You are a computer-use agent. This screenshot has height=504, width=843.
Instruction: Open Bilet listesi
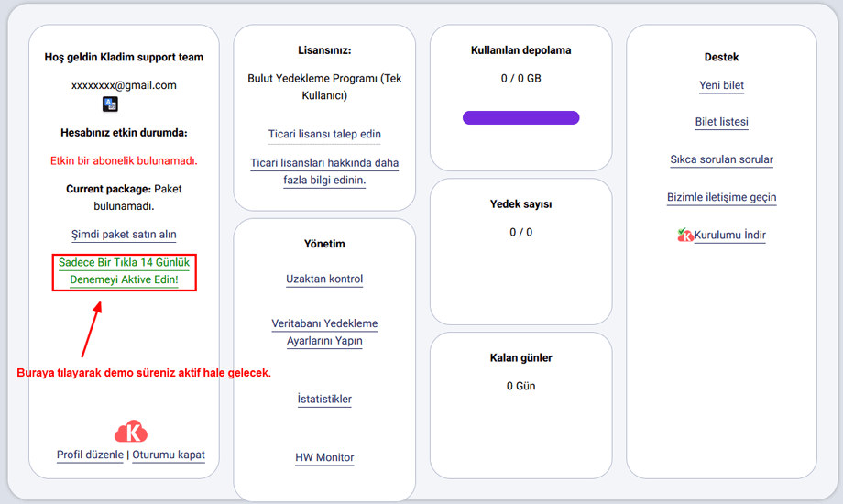(x=721, y=122)
